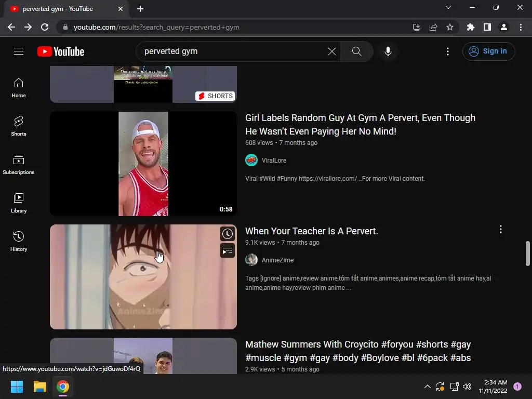532x399 pixels.
Task: Open the clock showing 2:34 AM
Action: click(493, 387)
